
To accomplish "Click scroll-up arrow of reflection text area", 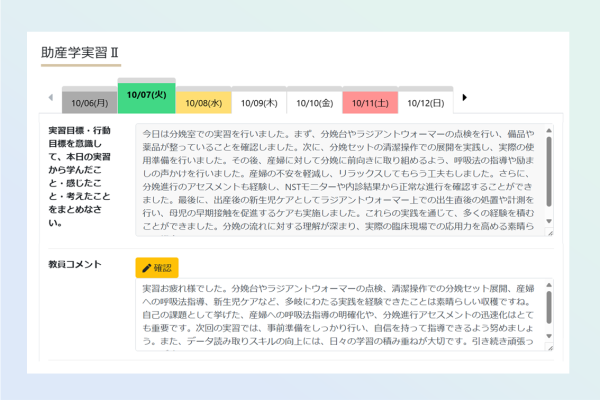I will (547, 131).
